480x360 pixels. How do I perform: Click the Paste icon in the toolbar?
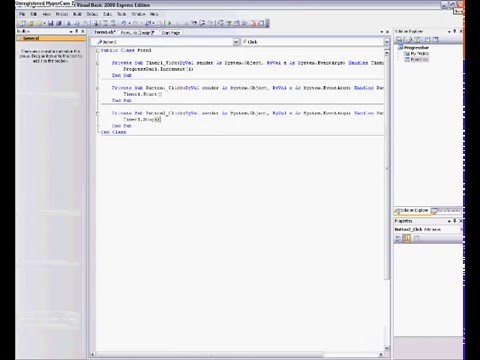pyautogui.click(x=86, y=23)
